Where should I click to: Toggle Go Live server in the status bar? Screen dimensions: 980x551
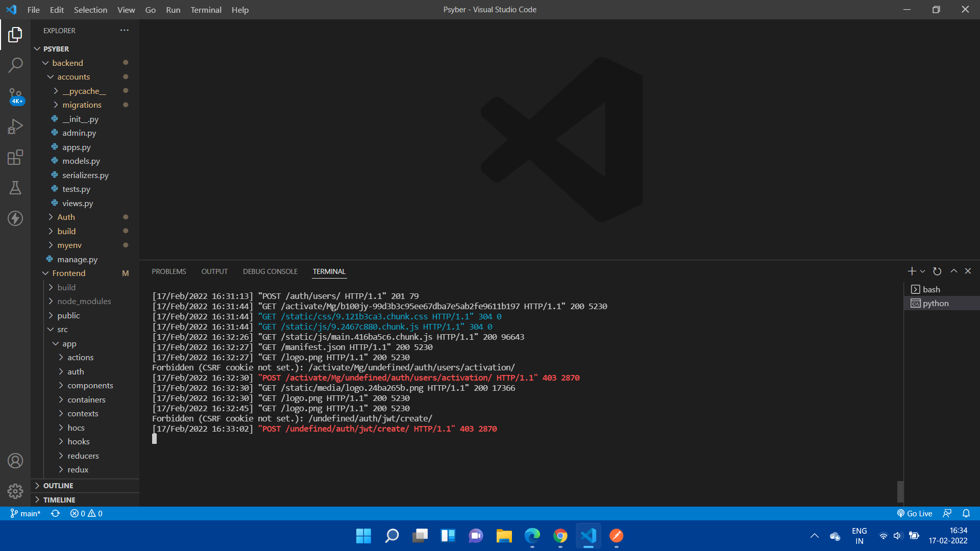pyautogui.click(x=915, y=513)
